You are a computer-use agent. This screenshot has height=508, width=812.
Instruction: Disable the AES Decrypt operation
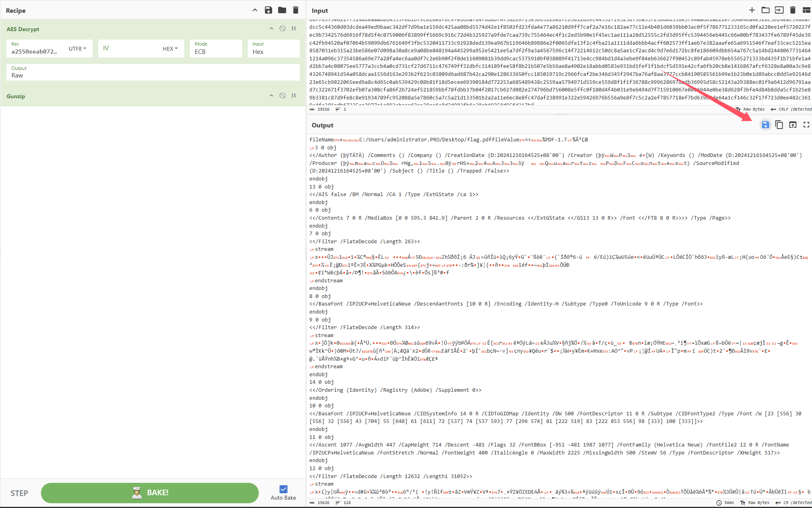283,29
